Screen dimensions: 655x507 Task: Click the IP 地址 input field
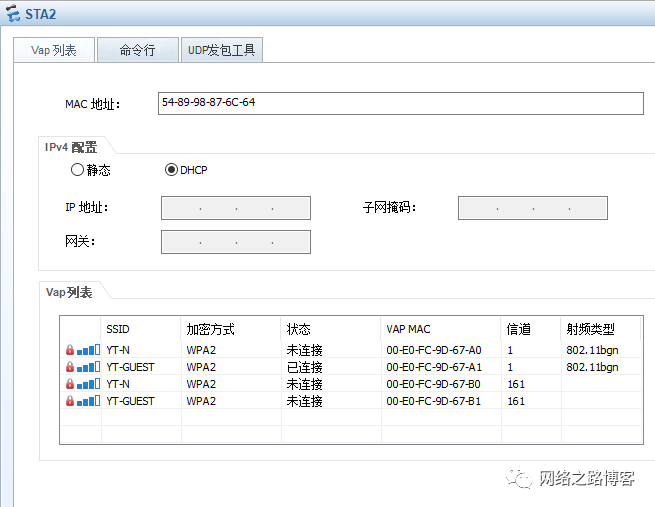pos(236,208)
